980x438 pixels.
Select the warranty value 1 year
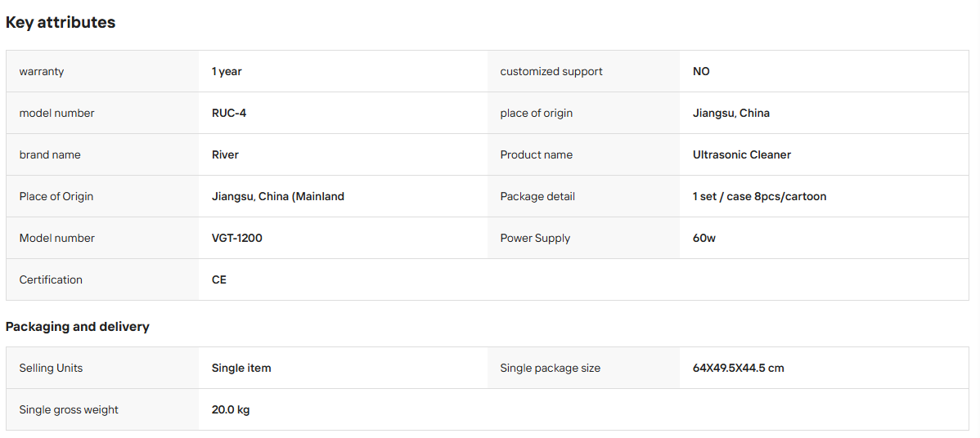(227, 71)
